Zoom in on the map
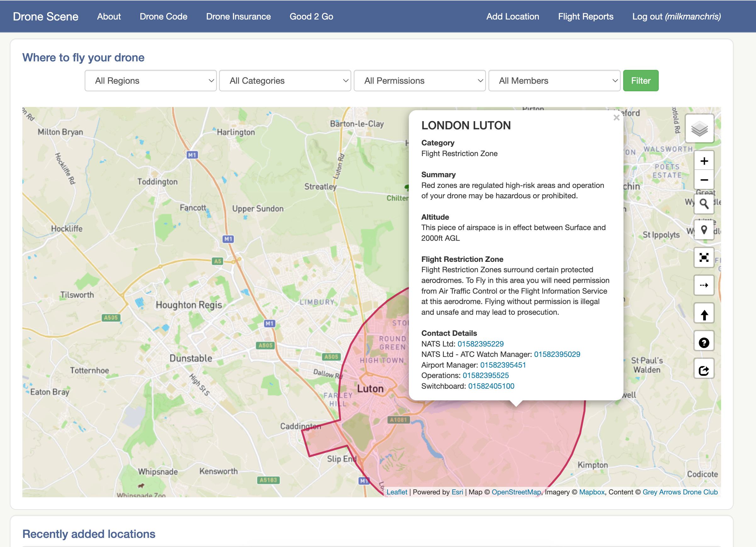The width and height of the screenshot is (756, 547). 704,161
